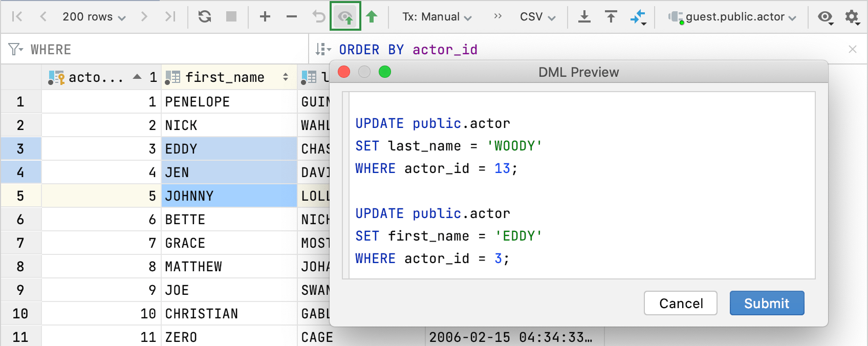The image size is (868, 346).
Task: Submit changes with green up arrow
Action: (x=372, y=17)
